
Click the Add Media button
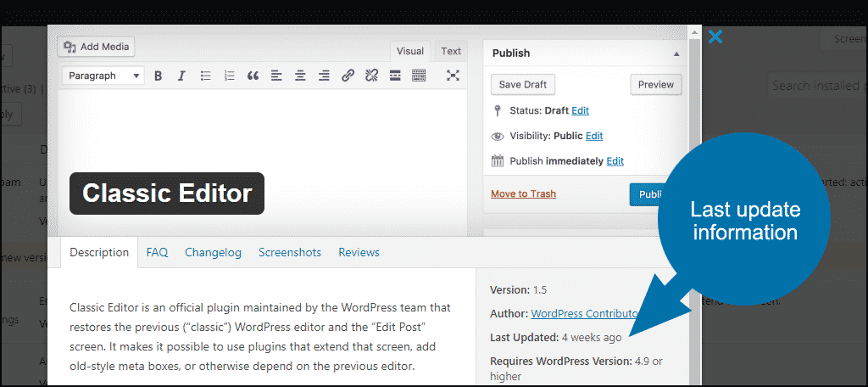pyautogui.click(x=96, y=47)
